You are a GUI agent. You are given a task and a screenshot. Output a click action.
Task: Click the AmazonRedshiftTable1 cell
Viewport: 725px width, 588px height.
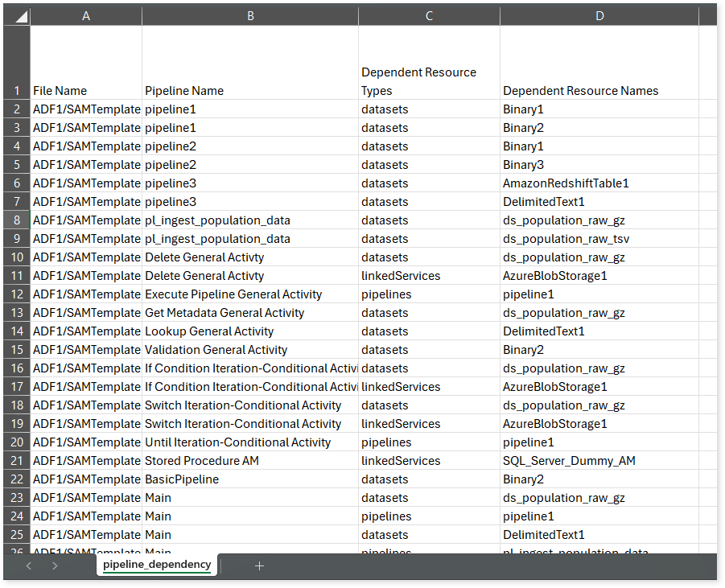(x=599, y=183)
